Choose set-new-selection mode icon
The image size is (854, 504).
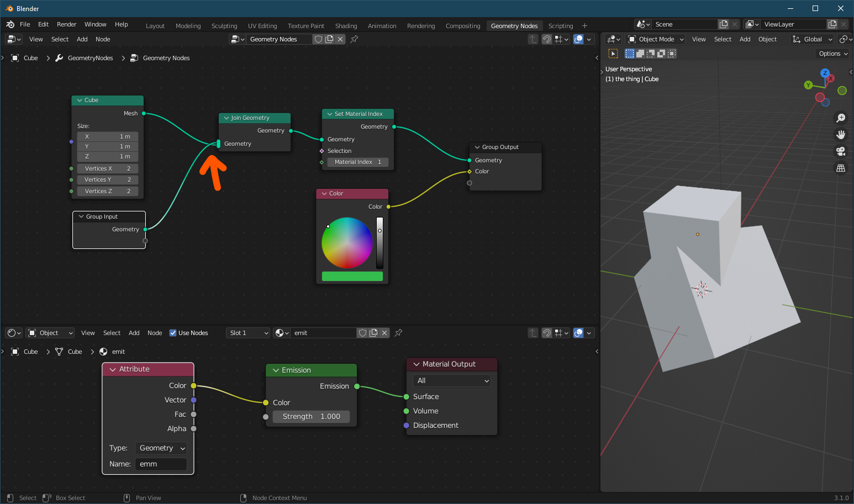pyautogui.click(x=630, y=54)
